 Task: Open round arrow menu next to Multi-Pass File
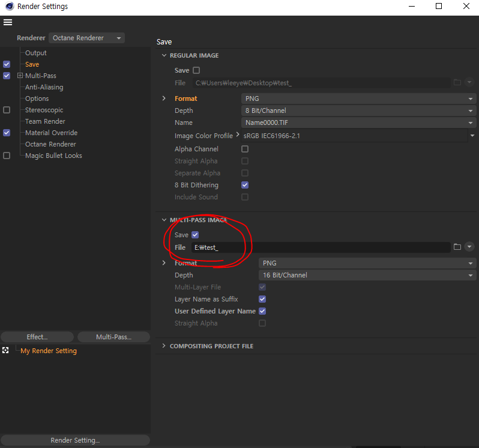pos(469,246)
